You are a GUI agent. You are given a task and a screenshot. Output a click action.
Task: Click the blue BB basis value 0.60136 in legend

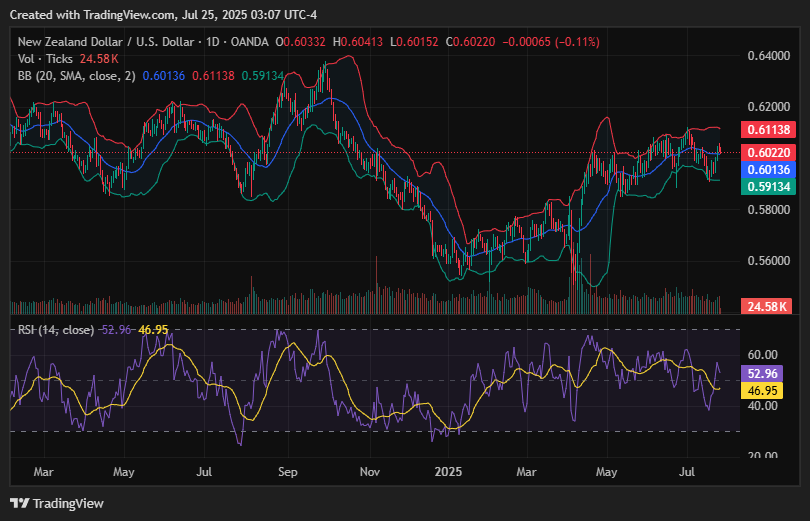click(163, 76)
